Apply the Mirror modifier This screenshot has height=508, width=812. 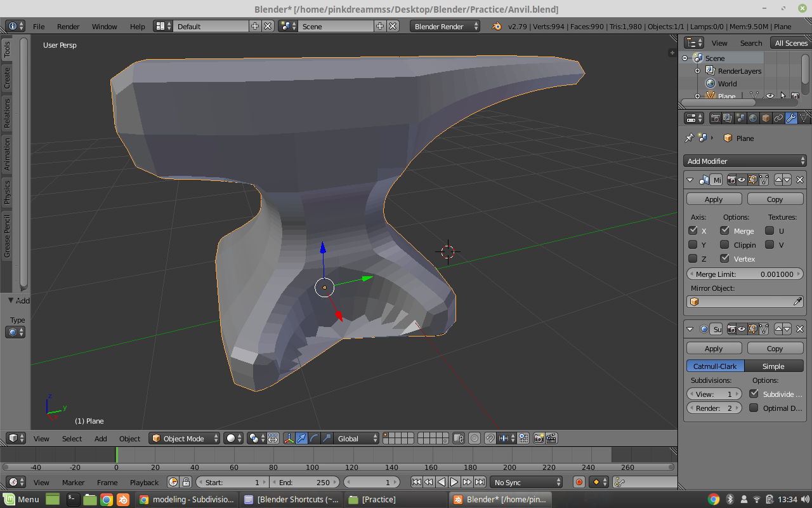click(x=714, y=199)
